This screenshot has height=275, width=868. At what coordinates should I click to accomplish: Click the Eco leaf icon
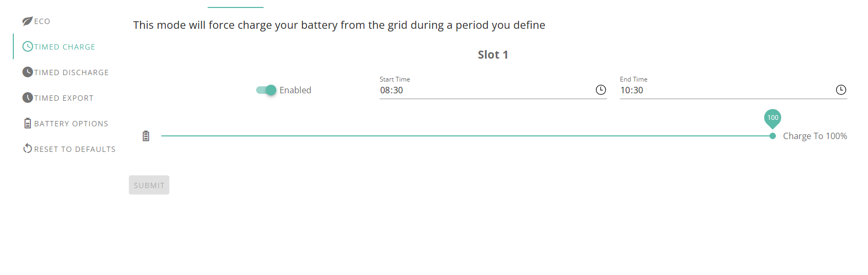click(28, 21)
